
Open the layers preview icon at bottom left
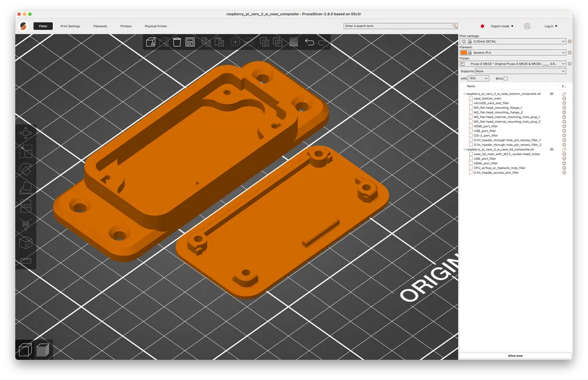(44, 349)
